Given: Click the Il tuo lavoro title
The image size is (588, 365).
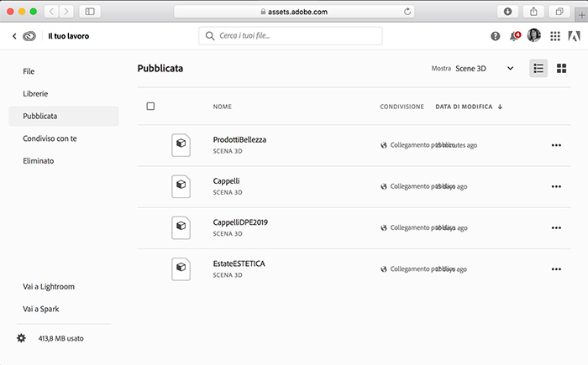Looking at the screenshot, I should pos(69,36).
